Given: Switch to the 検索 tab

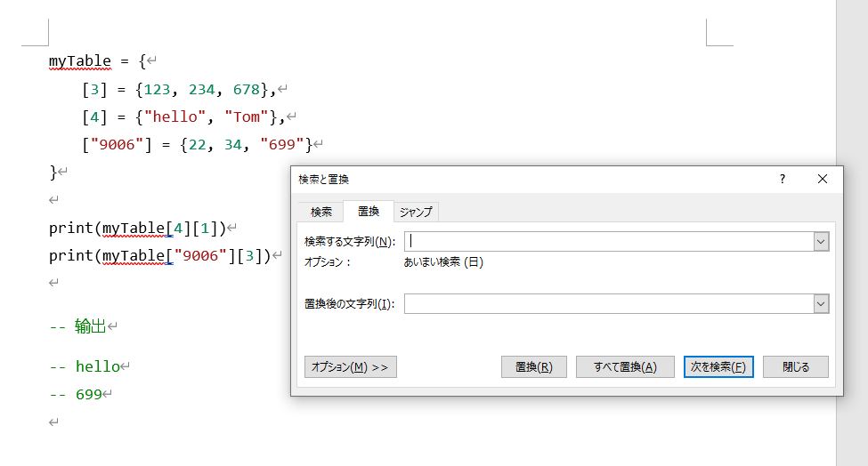Looking at the screenshot, I should pos(321,212).
